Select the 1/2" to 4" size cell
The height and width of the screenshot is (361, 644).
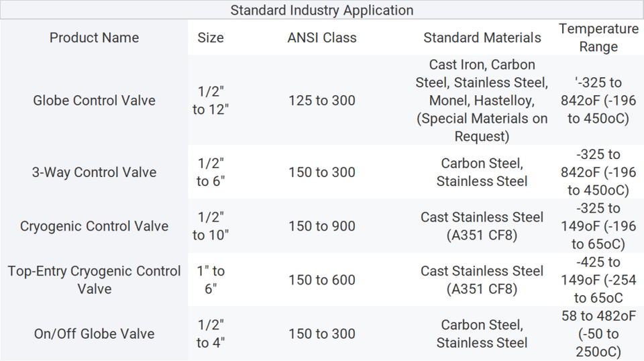210,333
